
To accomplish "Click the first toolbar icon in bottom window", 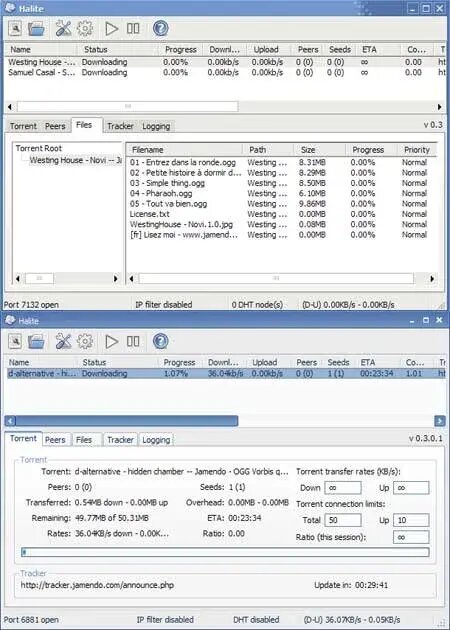I will click(15, 342).
